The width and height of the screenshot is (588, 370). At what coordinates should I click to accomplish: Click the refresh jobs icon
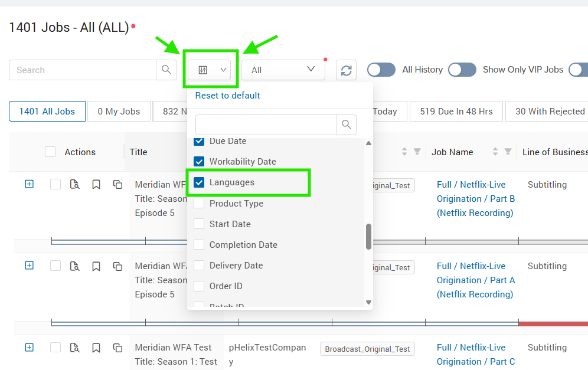tap(346, 70)
